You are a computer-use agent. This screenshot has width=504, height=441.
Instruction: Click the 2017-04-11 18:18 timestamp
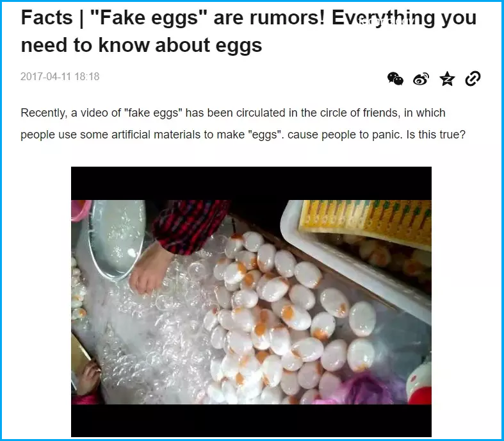[60, 76]
